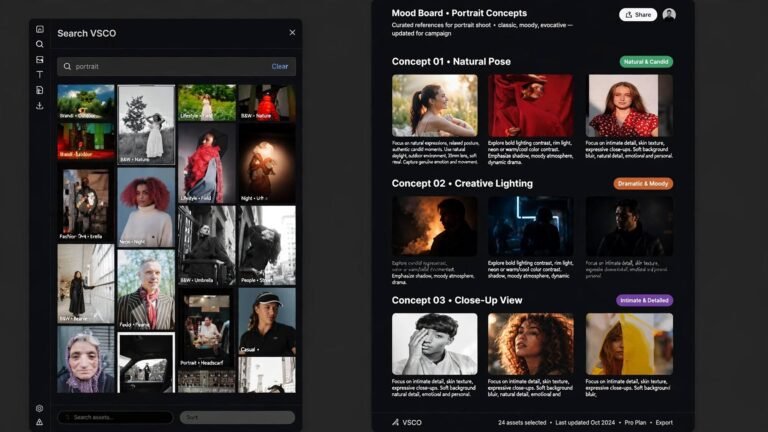The image size is (768, 432).
Task: Open the document icon in sidebar
Action: pyautogui.click(x=40, y=90)
